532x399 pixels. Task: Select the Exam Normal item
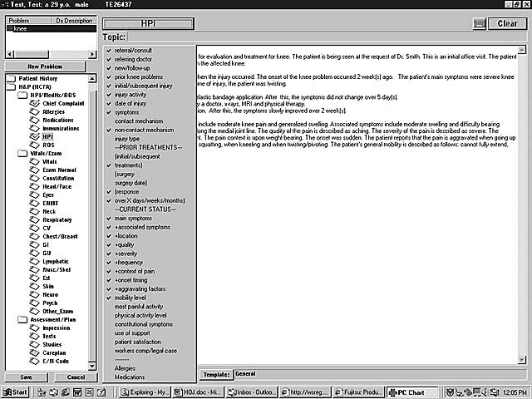(59, 170)
